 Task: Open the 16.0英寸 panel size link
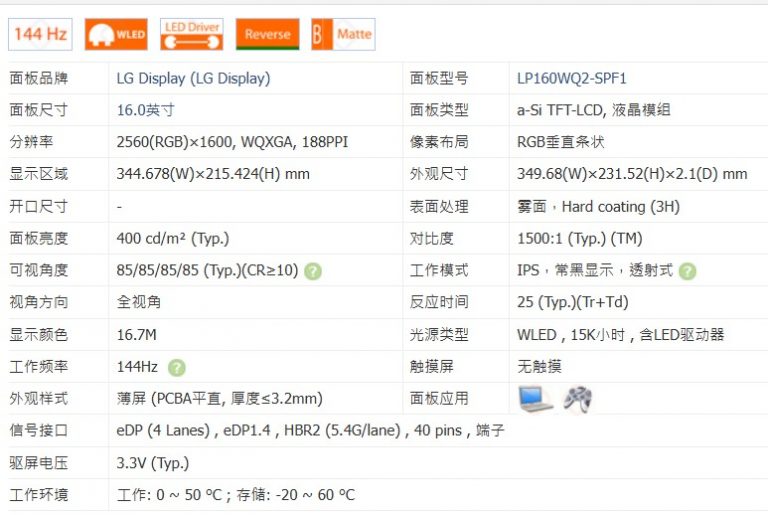click(145, 110)
